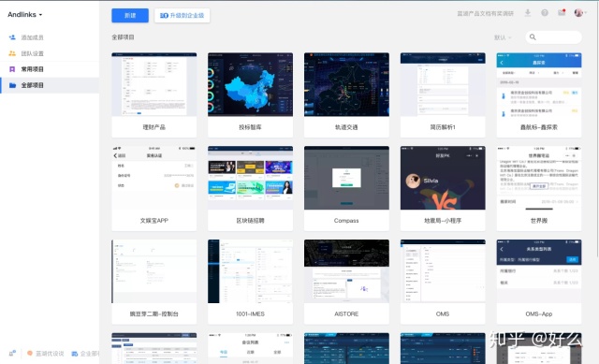Click the 投标智库 project title text
The height and width of the screenshot is (364, 599).
point(250,127)
